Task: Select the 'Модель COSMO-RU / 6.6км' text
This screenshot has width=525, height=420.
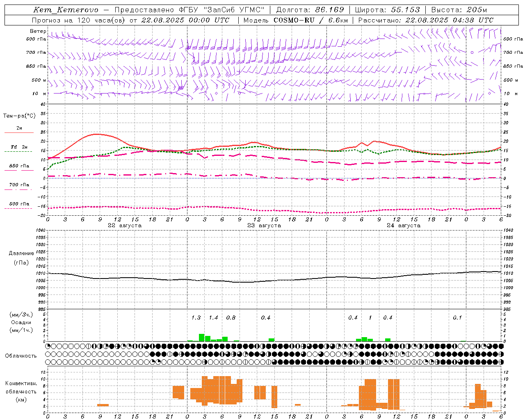Action: pyautogui.click(x=295, y=20)
